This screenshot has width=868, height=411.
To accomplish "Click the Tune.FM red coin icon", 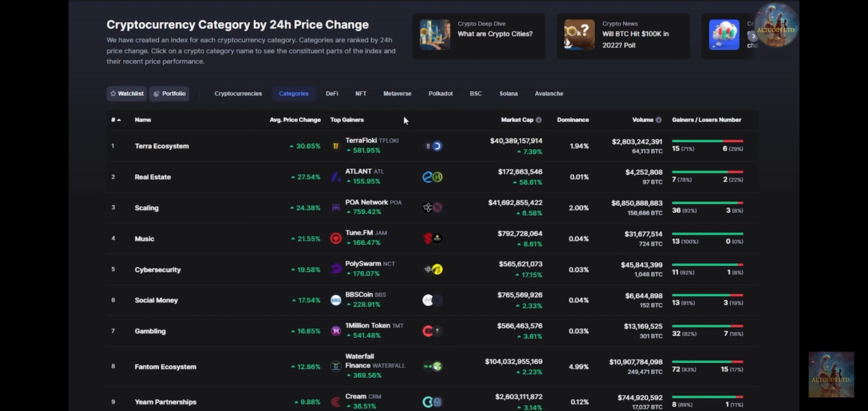I will (x=336, y=239).
